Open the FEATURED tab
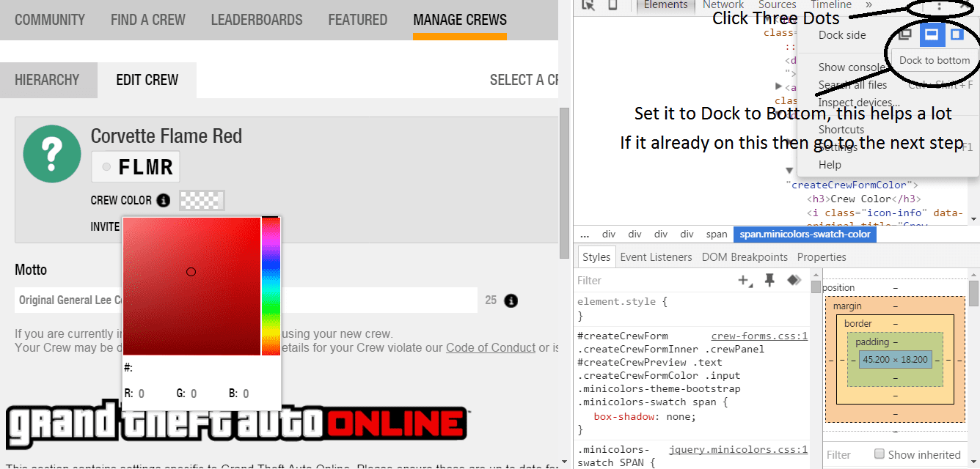Image resolution: width=980 pixels, height=469 pixels. [x=358, y=20]
